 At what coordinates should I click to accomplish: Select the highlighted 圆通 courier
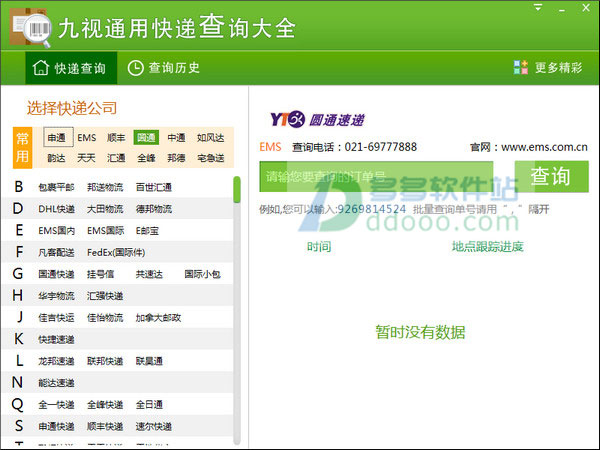pyautogui.click(x=146, y=138)
